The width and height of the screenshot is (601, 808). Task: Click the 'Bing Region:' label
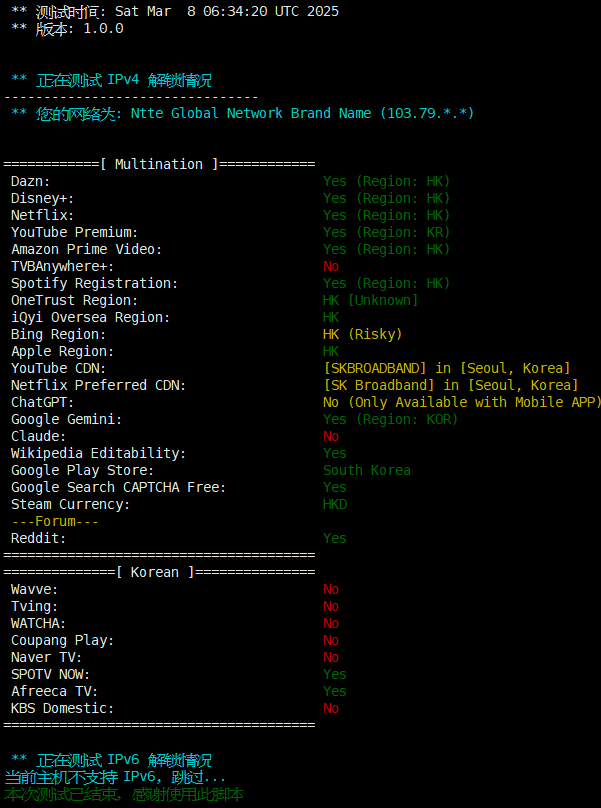(58, 334)
